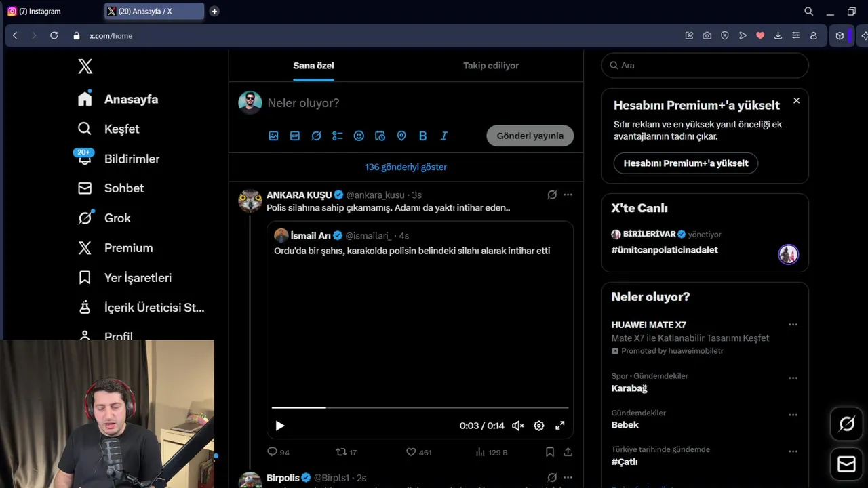868x488 pixels.
Task: Open the floating messages envelope button
Action: [847, 464]
